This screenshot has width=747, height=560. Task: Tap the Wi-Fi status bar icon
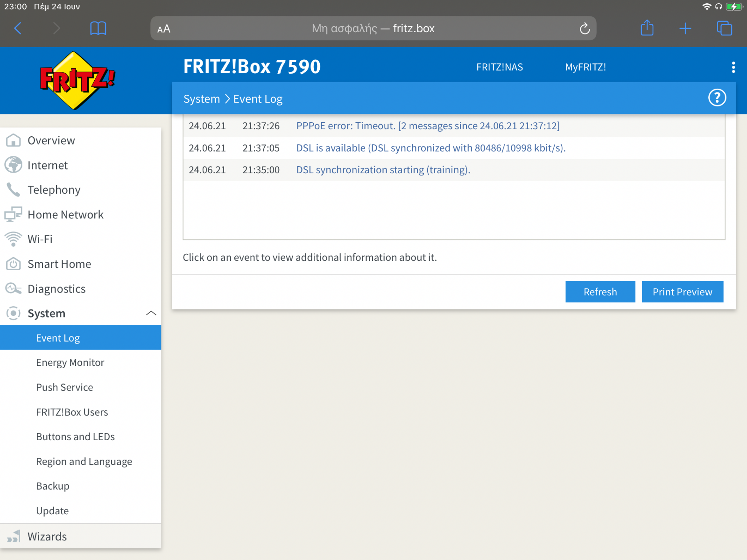click(x=707, y=7)
